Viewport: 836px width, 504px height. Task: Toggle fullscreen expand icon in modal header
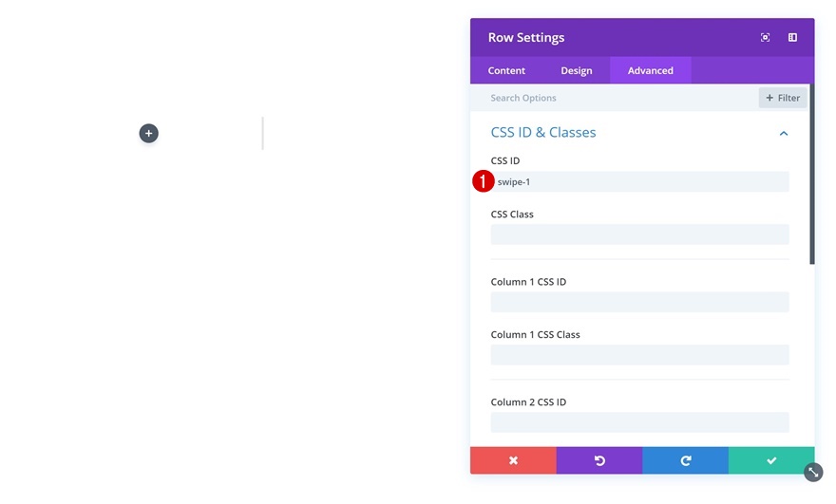pyautogui.click(x=766, y=38)
